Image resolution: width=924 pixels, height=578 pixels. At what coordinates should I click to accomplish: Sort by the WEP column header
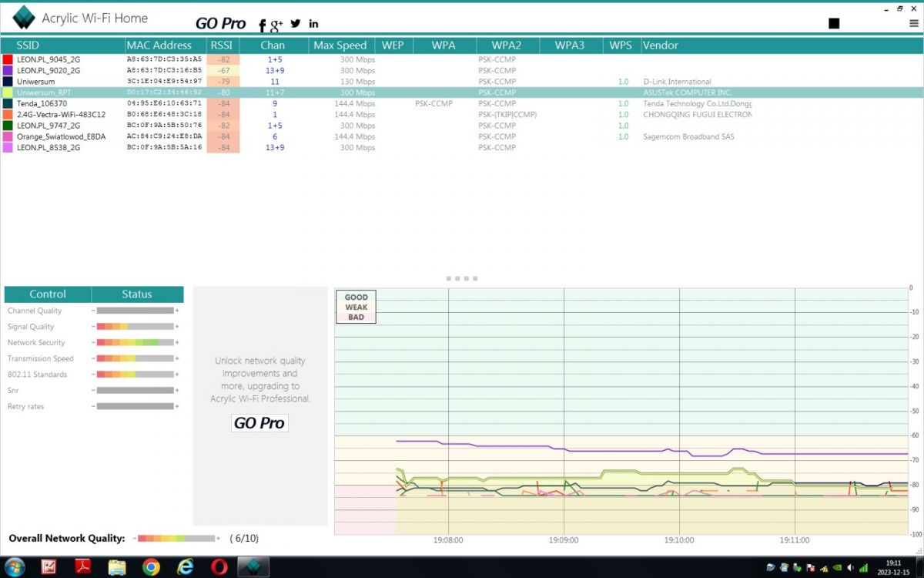pyautogui.click(x=393, y=45)
